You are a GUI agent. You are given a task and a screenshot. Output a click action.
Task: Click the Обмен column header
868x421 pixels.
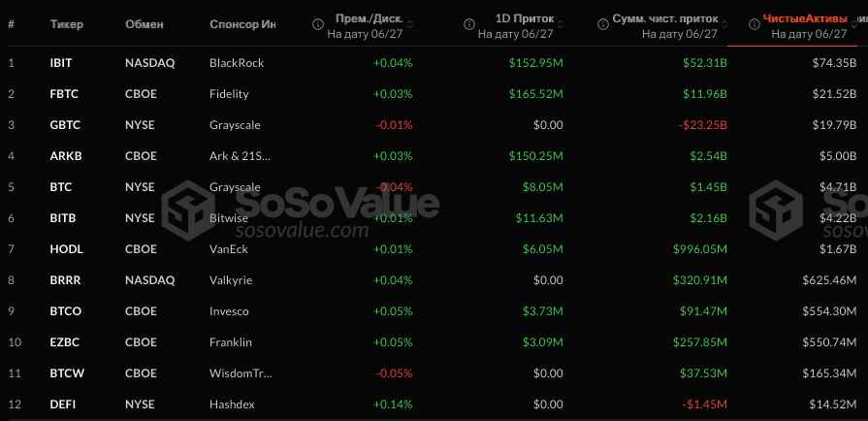[145, 24]
